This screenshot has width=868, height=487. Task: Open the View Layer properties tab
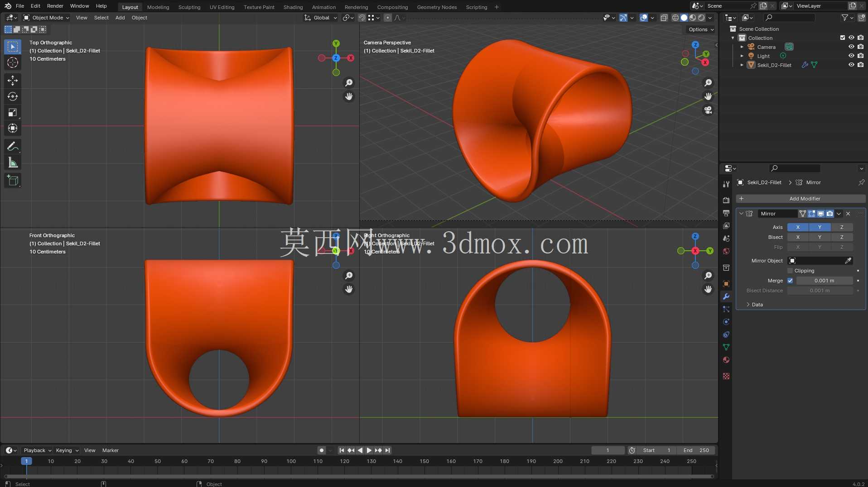[x=726, y=225]
